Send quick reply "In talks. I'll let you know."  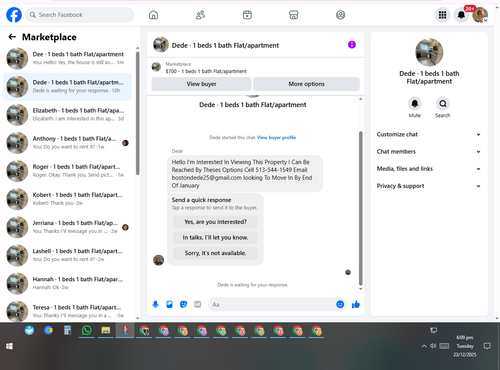point(215,237)
